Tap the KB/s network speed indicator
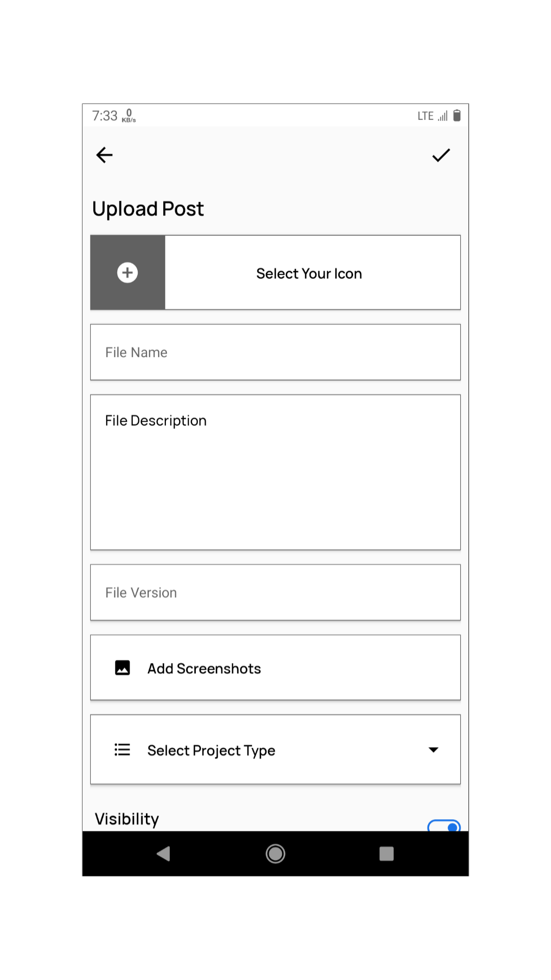The width and height of the screenshot is (551, 980). [129, 116]
